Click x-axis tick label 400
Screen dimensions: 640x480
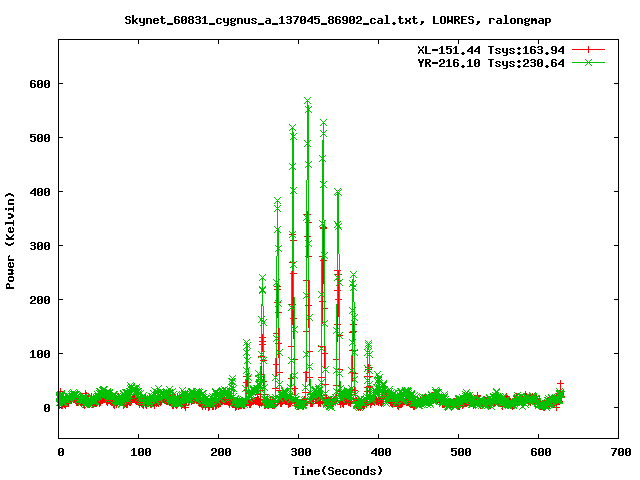click(x=381, y=452)
